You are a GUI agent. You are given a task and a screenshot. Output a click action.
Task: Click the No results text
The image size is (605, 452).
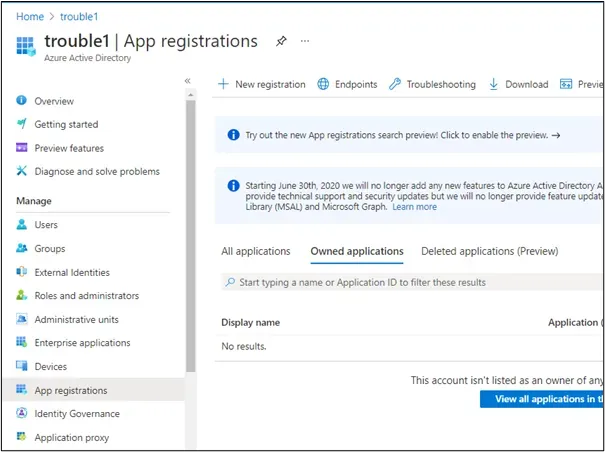(x=244, y=346)
